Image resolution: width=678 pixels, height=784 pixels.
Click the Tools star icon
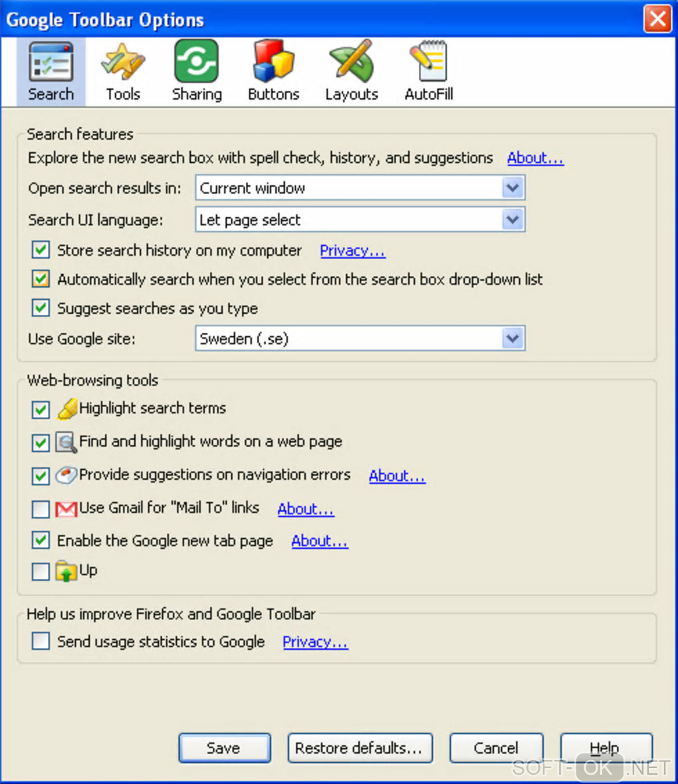pyautogui.click(x=122, y=62)
